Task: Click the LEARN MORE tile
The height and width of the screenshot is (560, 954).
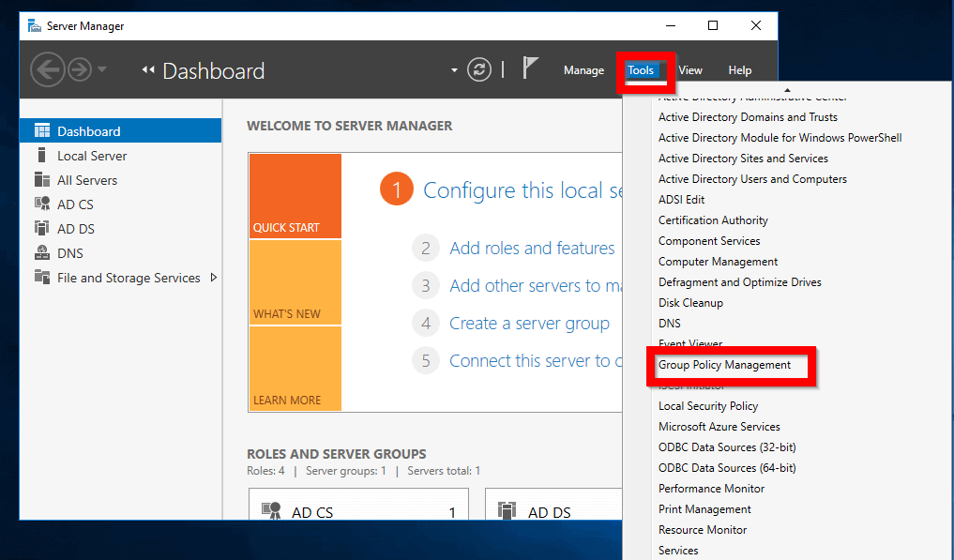Action: [x=295, y=369]
